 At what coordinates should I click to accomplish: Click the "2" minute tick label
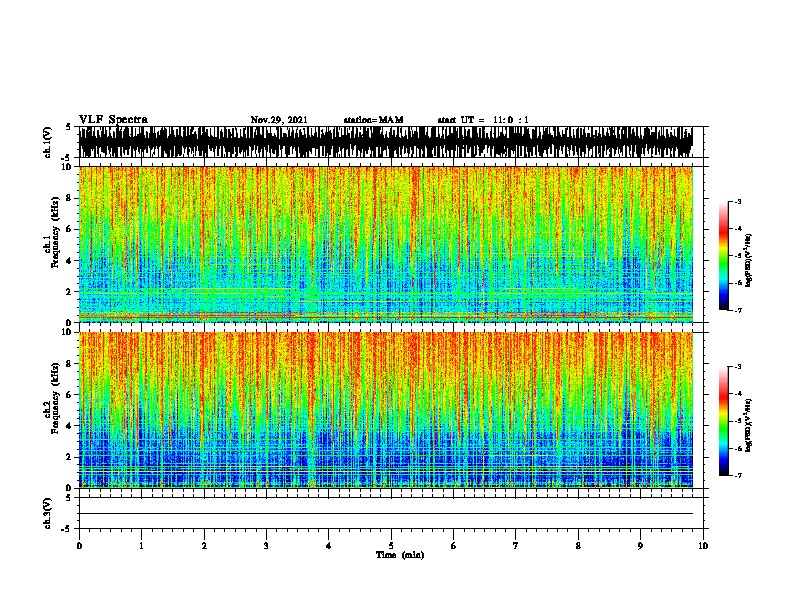click(x=204, y=546)
